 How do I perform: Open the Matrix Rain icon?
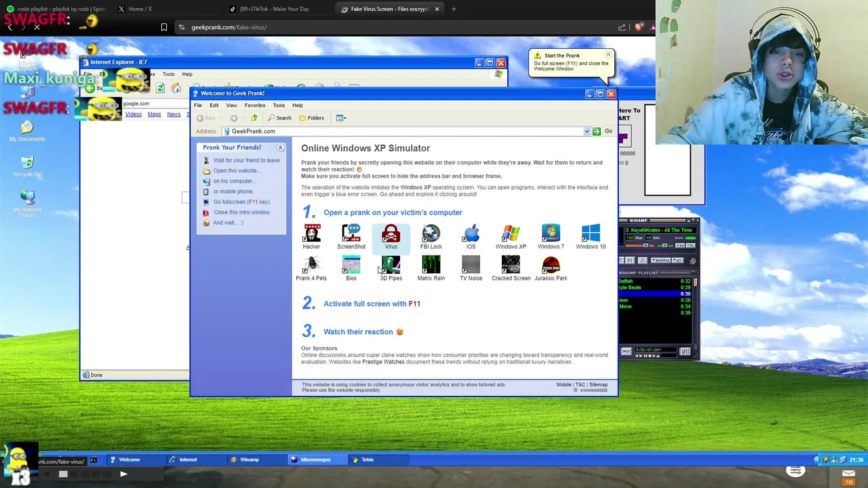tap(431, 268)
